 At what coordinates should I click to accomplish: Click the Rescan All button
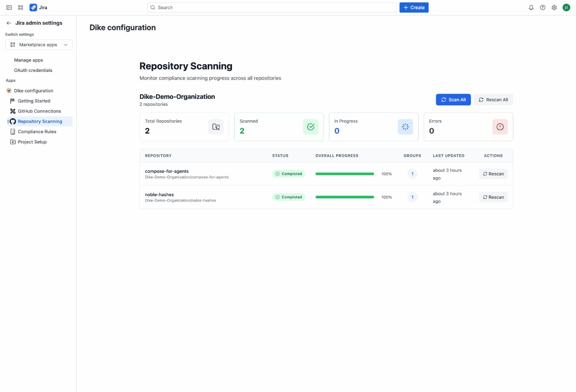(x=493, y=99)
